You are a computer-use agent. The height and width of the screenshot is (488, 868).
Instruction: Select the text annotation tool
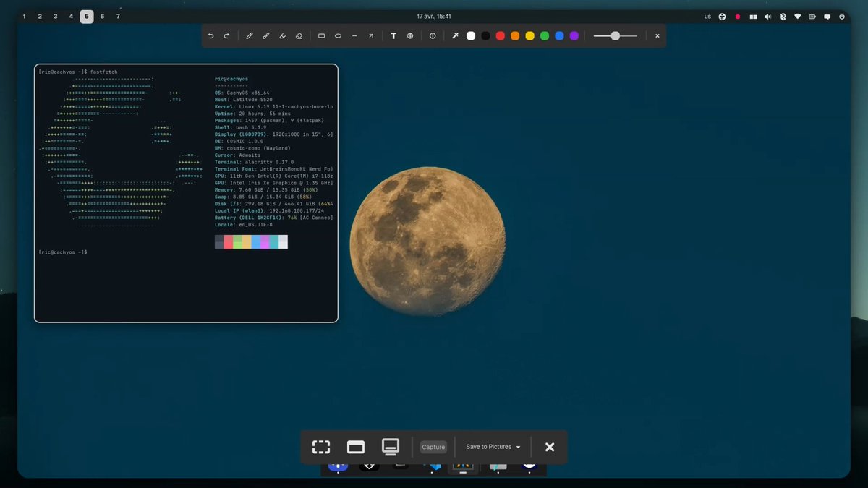(x=393, y=35)
